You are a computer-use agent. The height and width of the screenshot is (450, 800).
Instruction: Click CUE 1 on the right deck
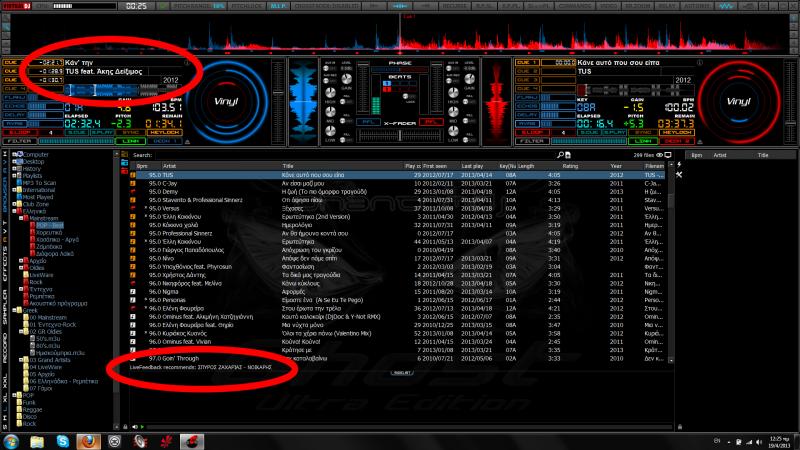527,63
